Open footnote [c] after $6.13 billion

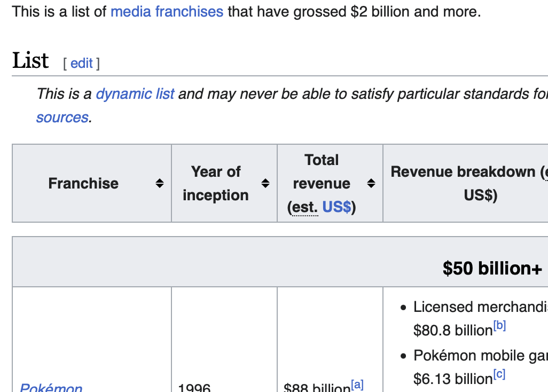click(x=499, y=375)
